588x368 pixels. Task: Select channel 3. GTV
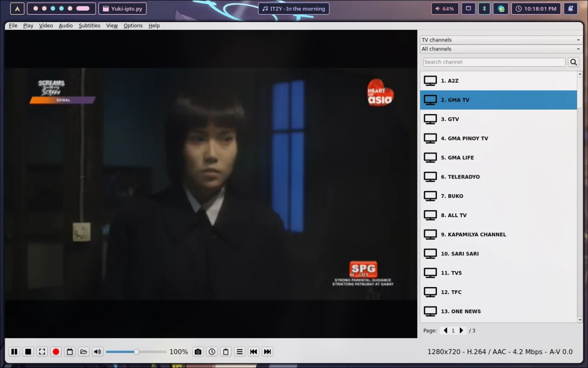[498, 119]
